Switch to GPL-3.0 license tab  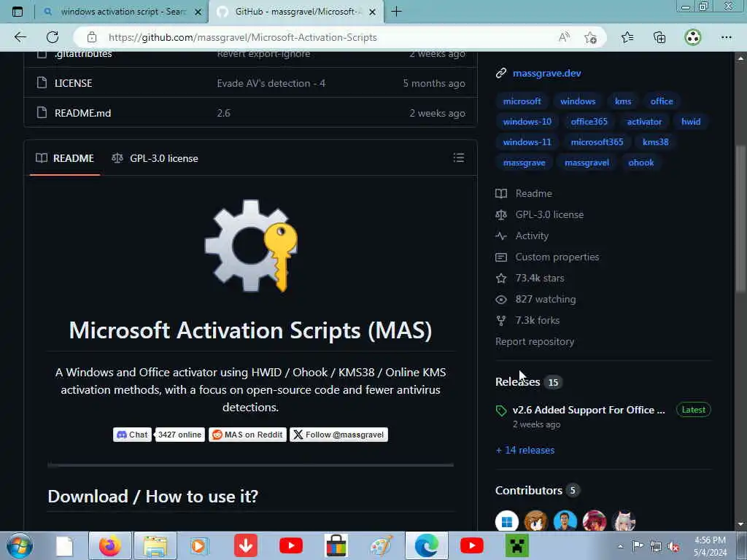pos(155,158)
